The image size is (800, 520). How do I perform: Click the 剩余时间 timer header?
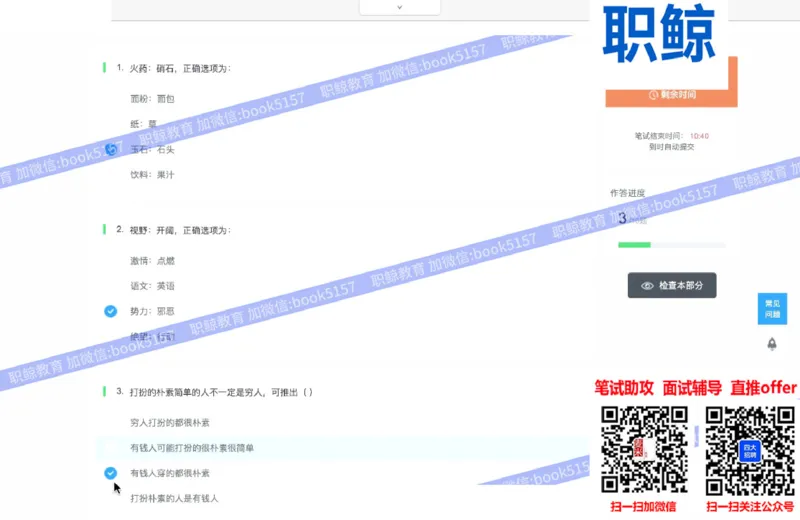[672, 94]
